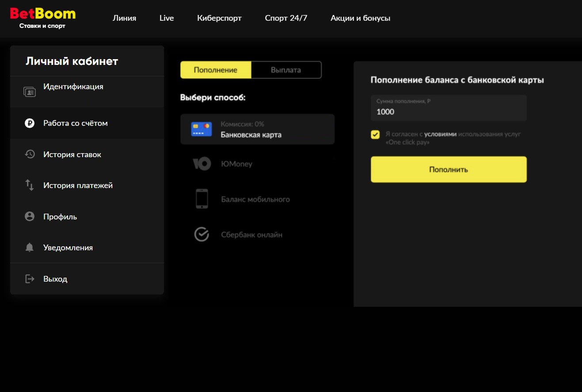Go to Профиль settings

(x=87, y=216)
